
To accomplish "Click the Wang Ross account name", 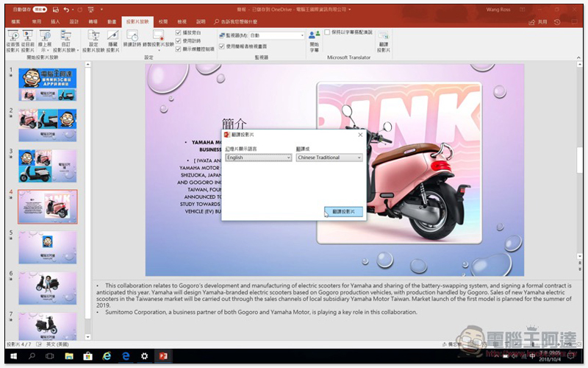I will coord(498,10).
